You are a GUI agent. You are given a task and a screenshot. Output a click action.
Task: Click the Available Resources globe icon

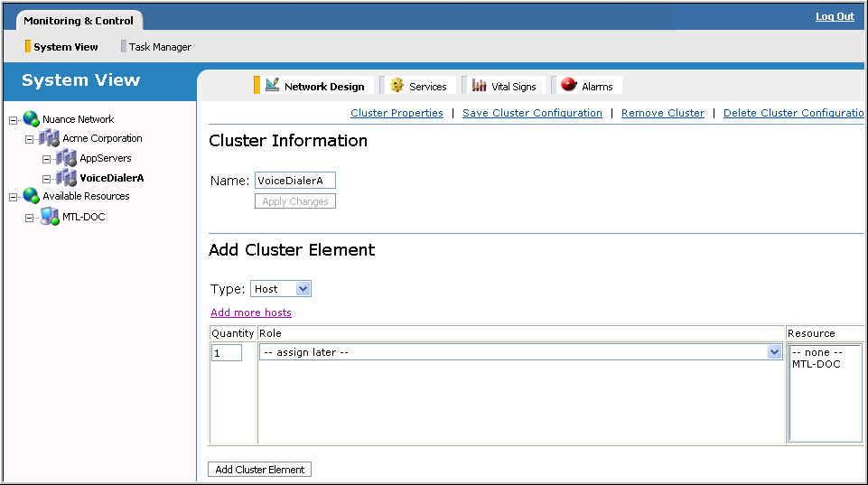pyautogui.click(x=32, y=196)
